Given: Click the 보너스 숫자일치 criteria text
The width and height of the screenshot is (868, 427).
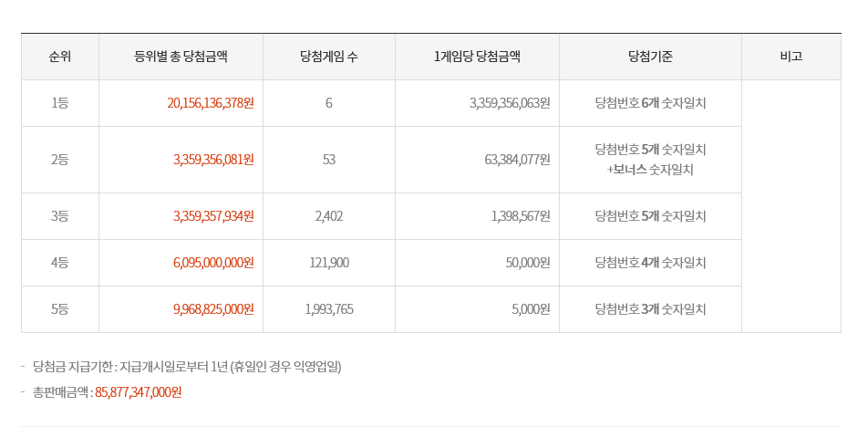Looking at the screenshot, I should (650, 170).
